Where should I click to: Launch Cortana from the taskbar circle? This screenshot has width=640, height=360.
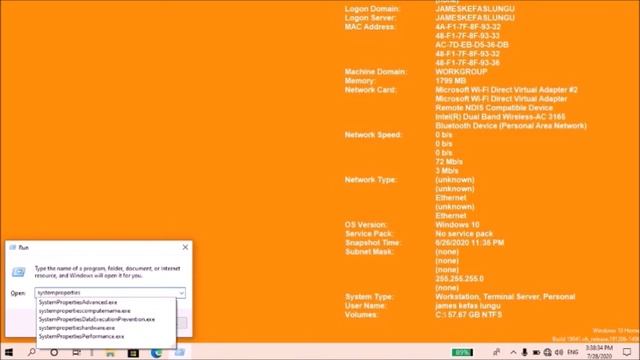click(x=54, y=352)
